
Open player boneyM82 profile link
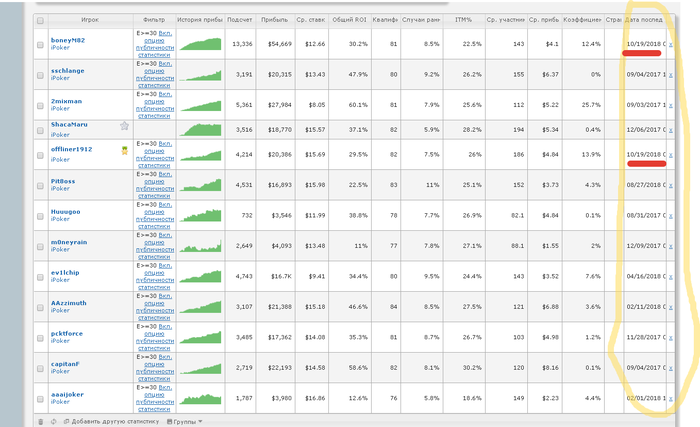[68, 40]
